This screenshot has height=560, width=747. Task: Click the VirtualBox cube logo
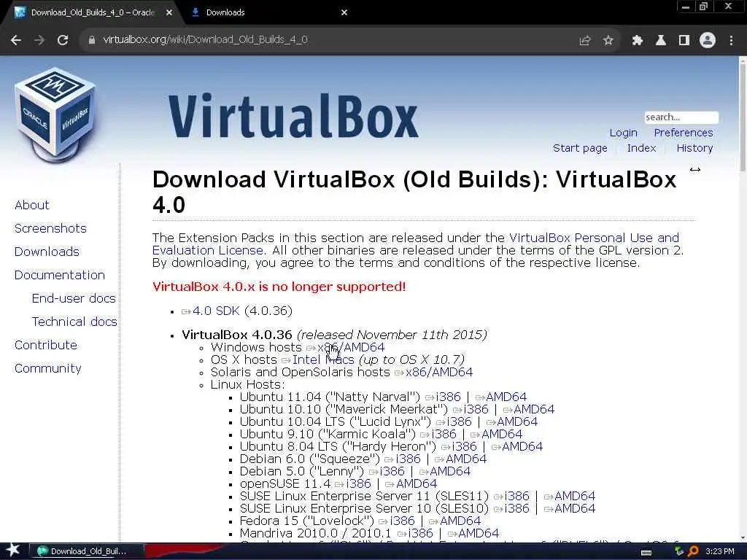[55, 116]
